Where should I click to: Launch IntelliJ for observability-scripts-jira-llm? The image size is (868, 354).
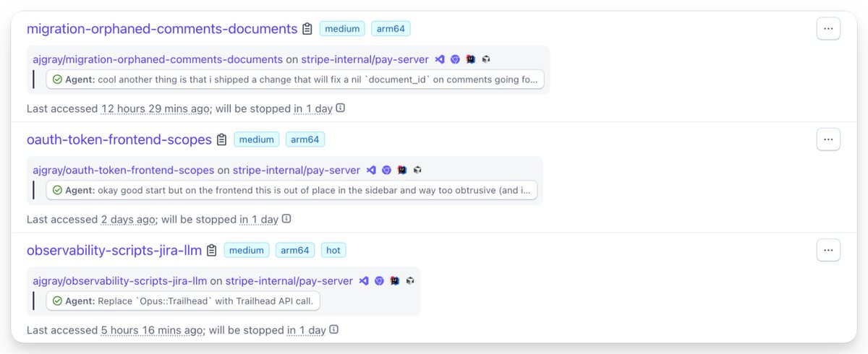point(395,281)
